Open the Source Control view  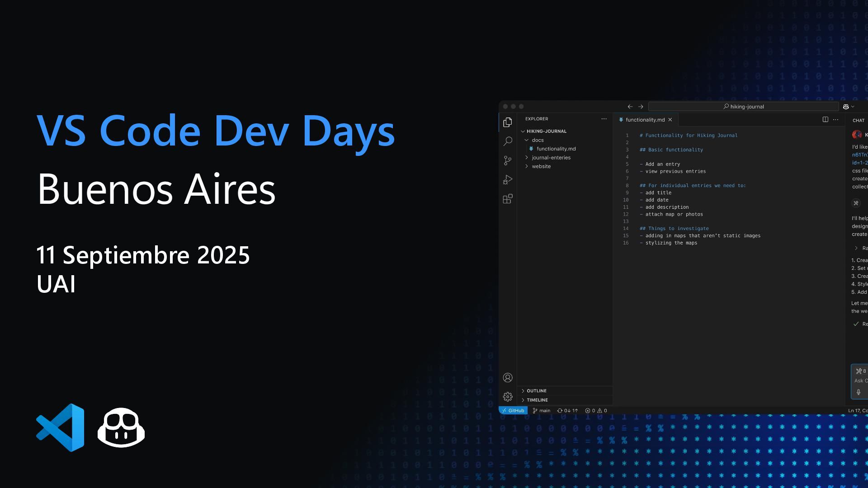(508, 160)
